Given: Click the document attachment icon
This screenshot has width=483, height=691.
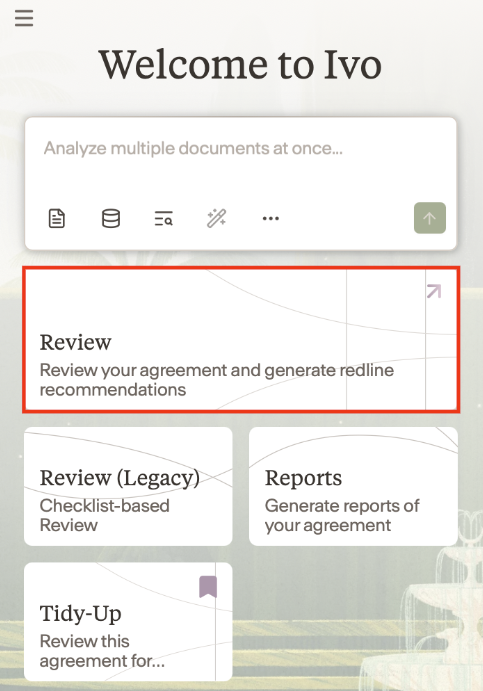Looking at the screenshot, I should [56, 218].
